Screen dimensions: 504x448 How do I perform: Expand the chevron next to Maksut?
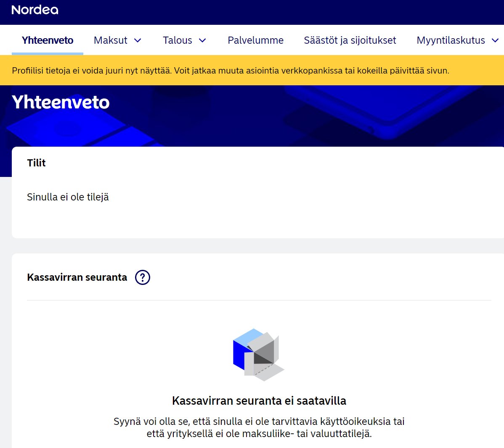138,40
